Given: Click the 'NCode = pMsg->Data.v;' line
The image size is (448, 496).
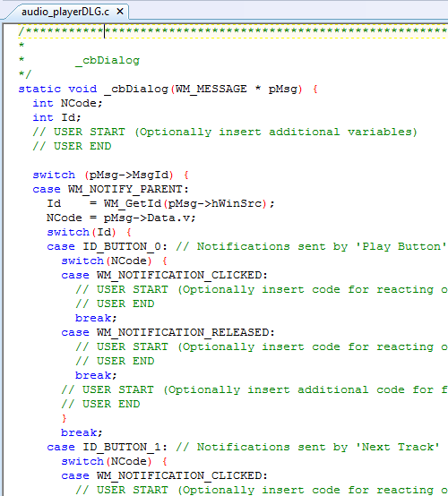Looking at the screenshot, I should coord(121,218).
